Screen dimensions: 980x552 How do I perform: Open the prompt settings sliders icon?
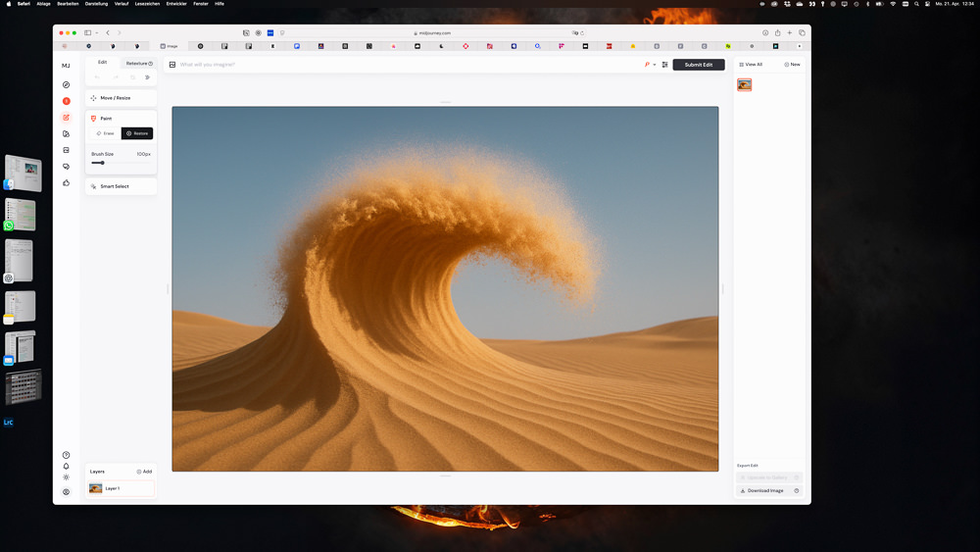(665, 65)
